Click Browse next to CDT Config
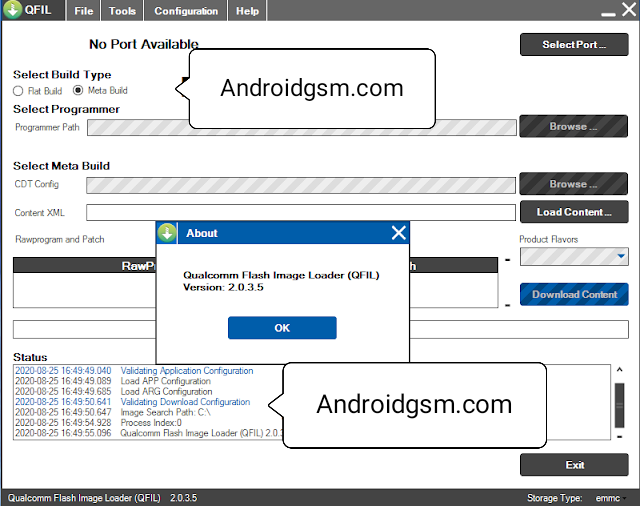The image size is (640, 506). coord(573,184)
